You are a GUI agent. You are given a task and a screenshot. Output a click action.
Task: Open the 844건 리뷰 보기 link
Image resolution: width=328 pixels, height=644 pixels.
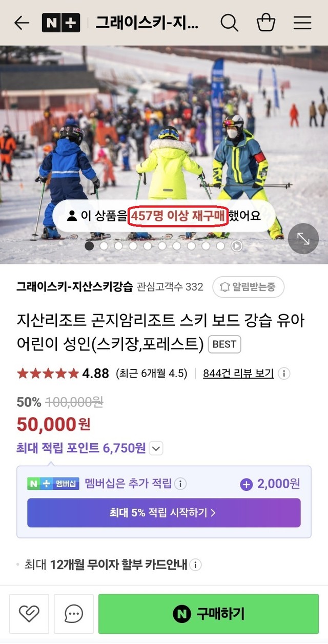(x=238, y=373)
